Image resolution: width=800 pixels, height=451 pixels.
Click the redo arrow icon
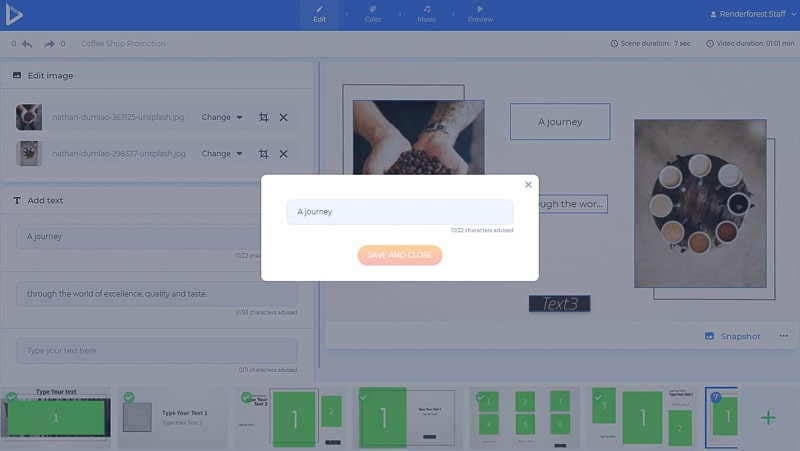click(49, 44)
